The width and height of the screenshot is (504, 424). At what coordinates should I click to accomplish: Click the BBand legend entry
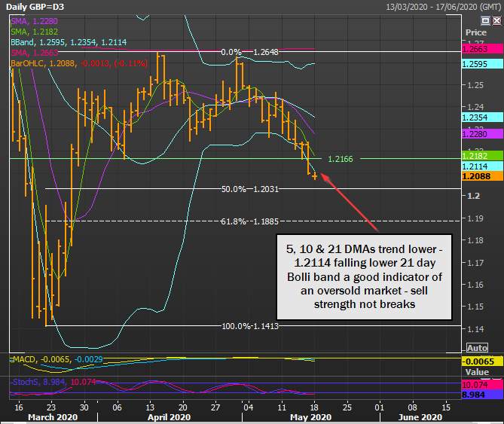click(69, 42)
